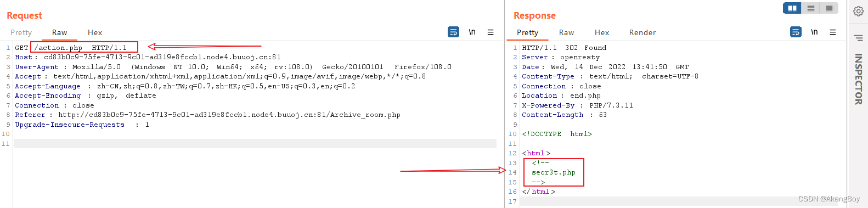
Task: Click the request Accept header line
Action: coord(220,76)
